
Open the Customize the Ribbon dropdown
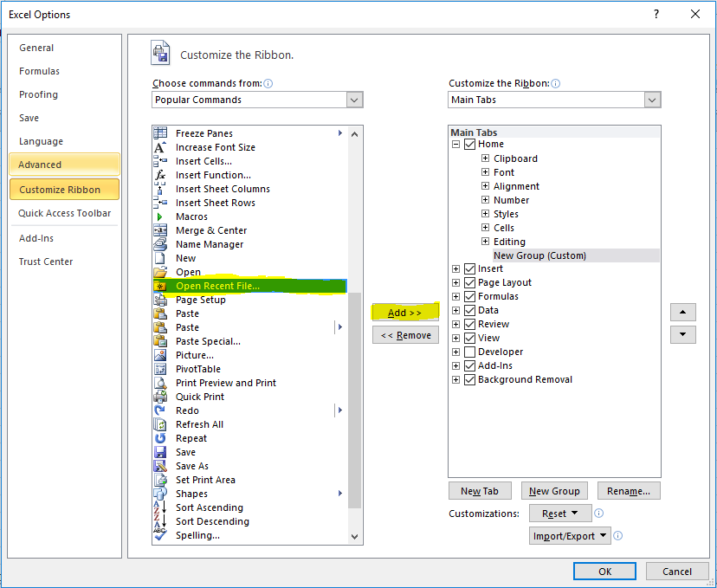653,100
